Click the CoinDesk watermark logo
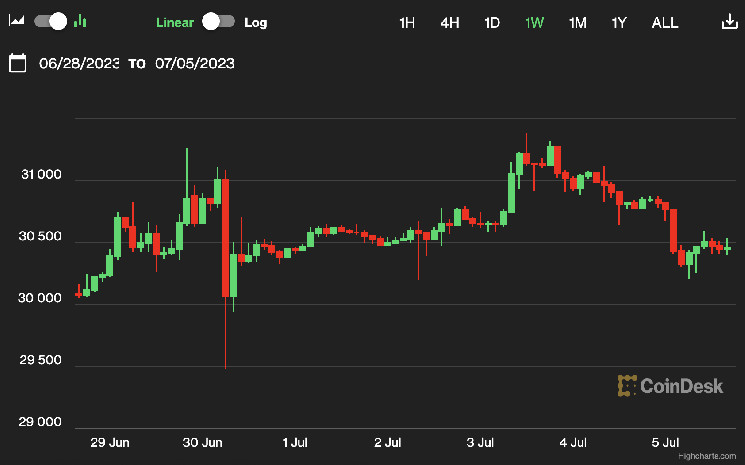The height and width of the screenshot is (465, 745). coord(670,385)
